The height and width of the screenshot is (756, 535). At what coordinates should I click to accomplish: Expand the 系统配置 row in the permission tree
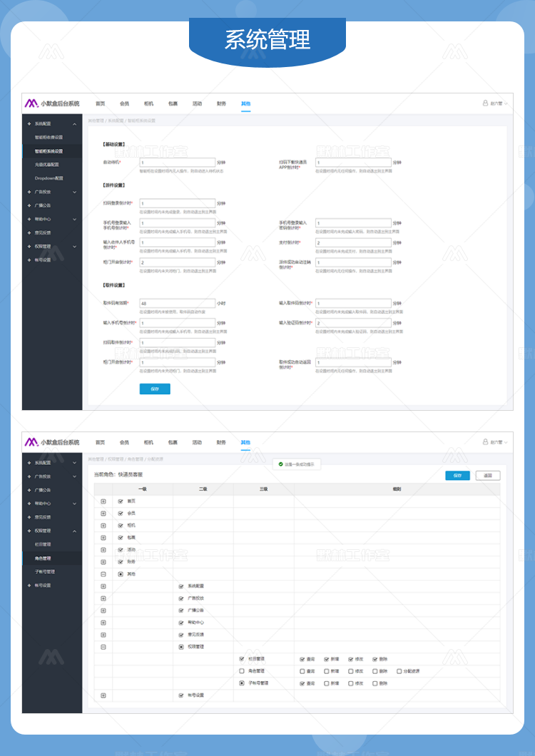(103, 586)
